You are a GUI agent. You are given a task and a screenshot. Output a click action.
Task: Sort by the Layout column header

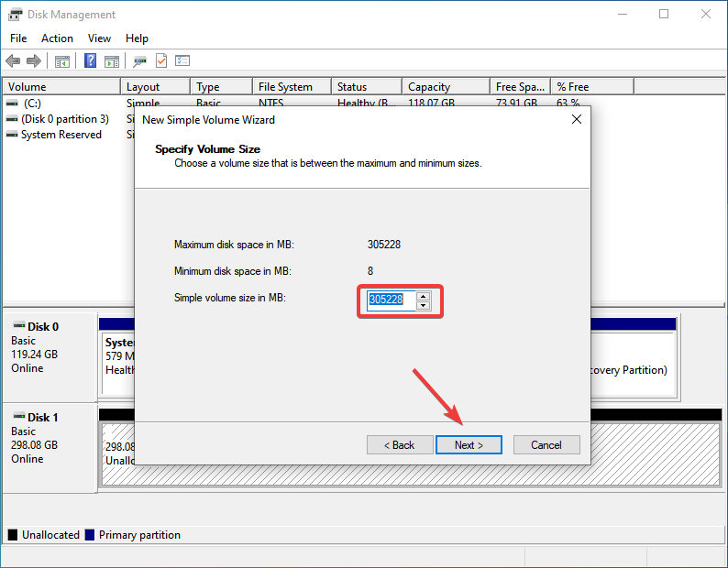156,87
